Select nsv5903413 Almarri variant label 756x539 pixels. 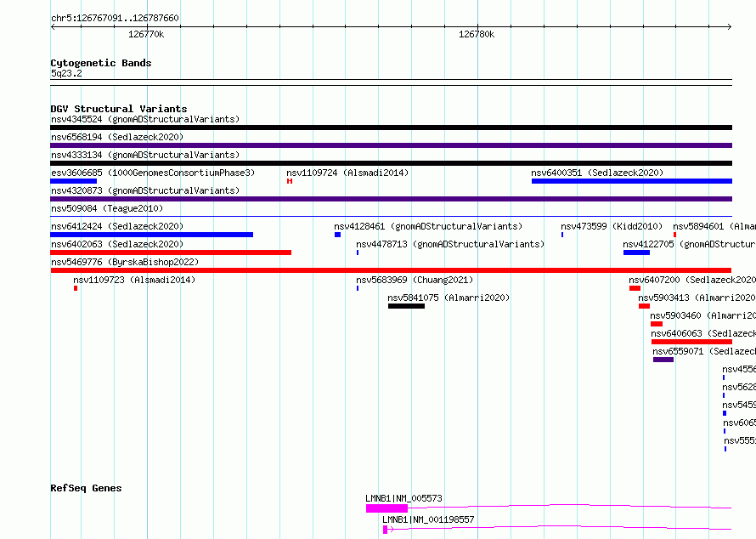(697, 298)
